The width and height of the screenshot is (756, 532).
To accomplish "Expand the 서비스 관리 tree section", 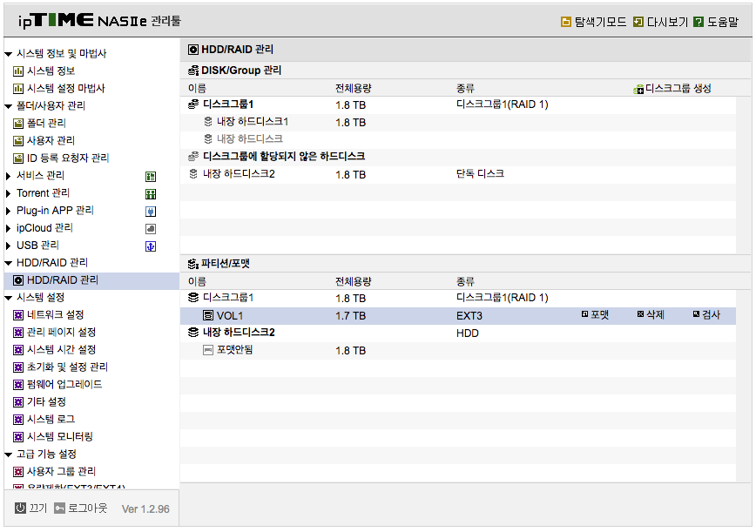I will 8,176.
